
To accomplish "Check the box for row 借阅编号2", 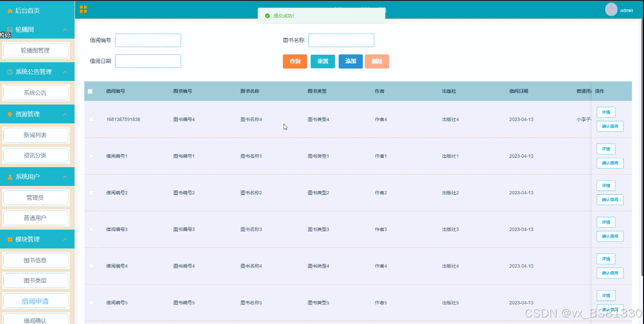I will (x=91, y=192).
